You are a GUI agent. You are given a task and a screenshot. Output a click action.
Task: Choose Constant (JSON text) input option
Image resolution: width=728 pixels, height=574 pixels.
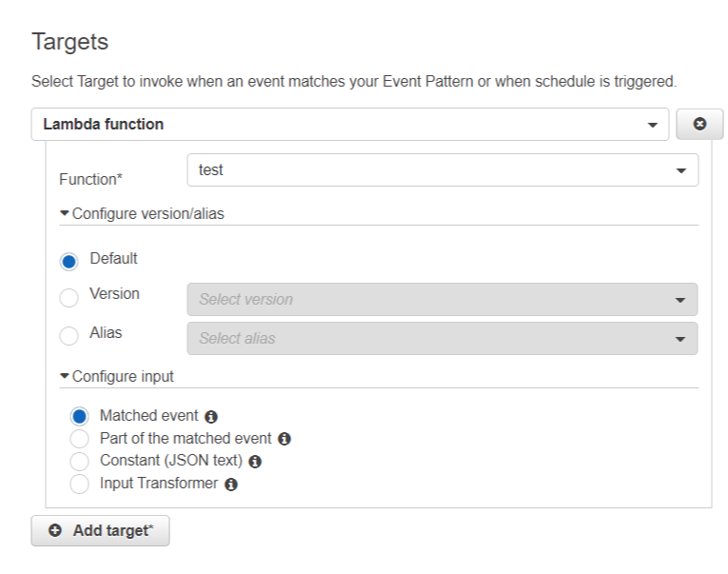80,462
